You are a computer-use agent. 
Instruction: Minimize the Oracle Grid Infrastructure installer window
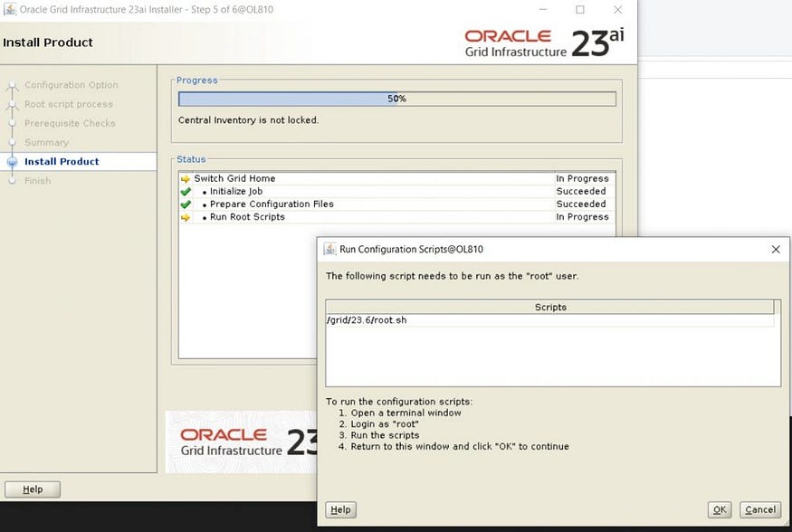[543, 9]
